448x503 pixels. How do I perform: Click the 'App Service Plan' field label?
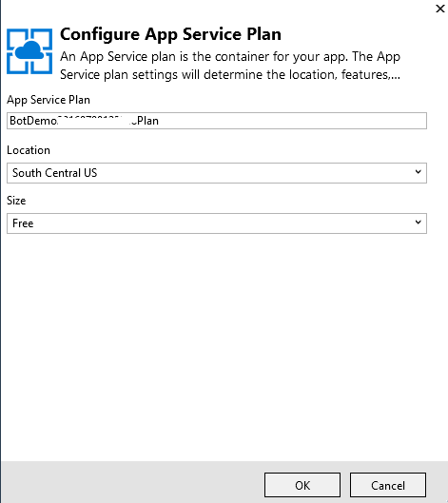coord(49,100)
